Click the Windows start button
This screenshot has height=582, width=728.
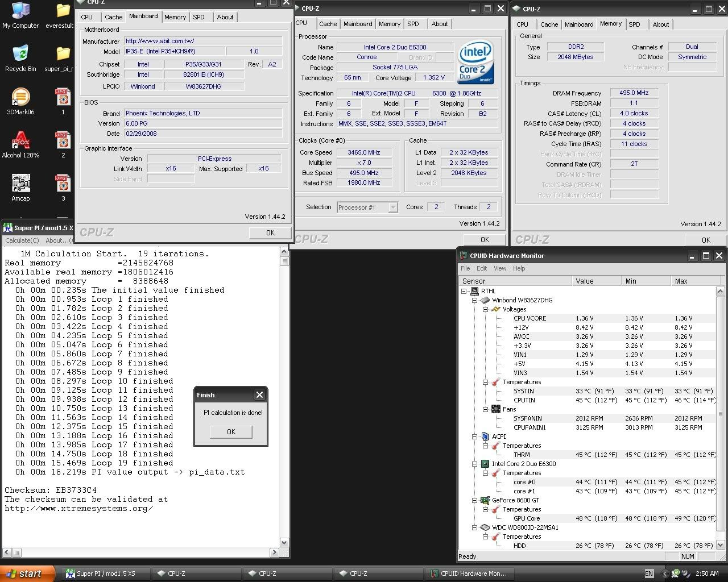point(27,573)
